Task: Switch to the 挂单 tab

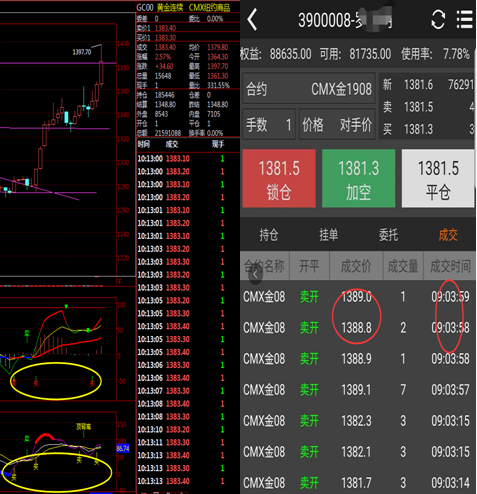Action: coord(328,235)
